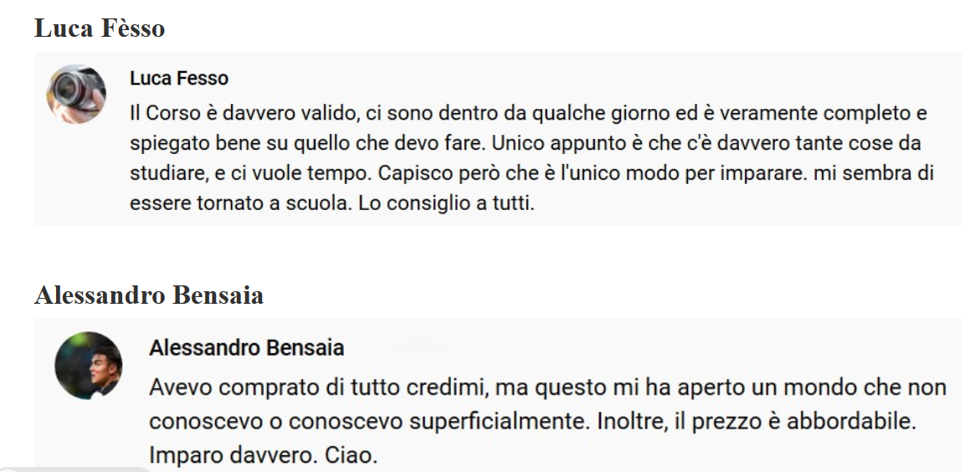The width and height of the screenshot is (980, 472).
Task: Click the serif heading "Alessandro Bensaia"
Action: (149, 295)
